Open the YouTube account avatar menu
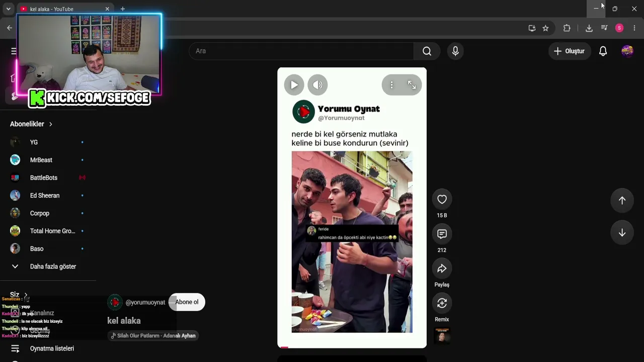The image size is (644, 362). [627, 51]
